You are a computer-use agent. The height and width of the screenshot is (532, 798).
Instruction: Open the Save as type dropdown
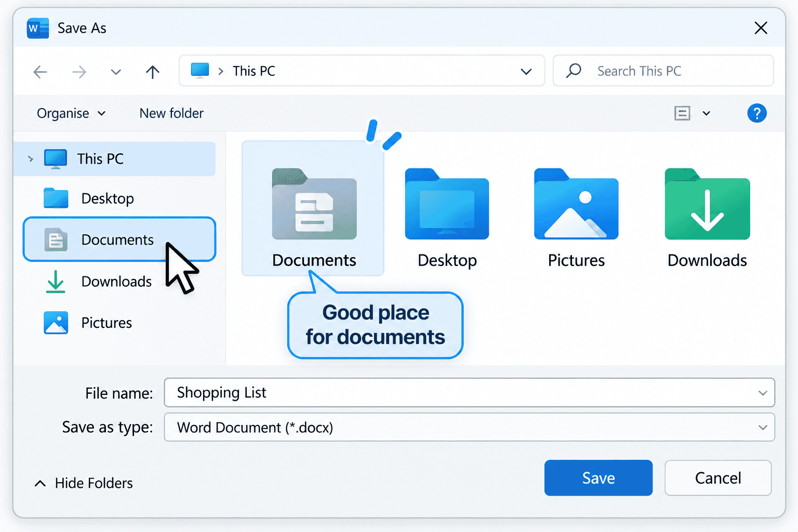coord(469,427)
